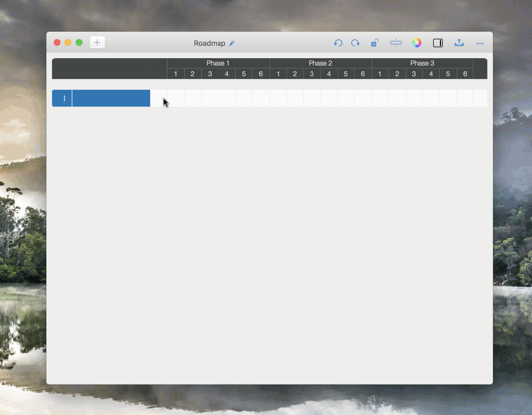Toggle the lock icon in toolbar
The image size is (532, 415).
(x=375, y=43)
